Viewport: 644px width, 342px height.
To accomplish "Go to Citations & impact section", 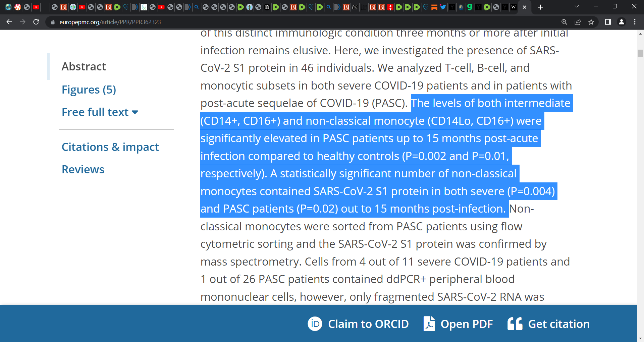I will tap(110, 147).
